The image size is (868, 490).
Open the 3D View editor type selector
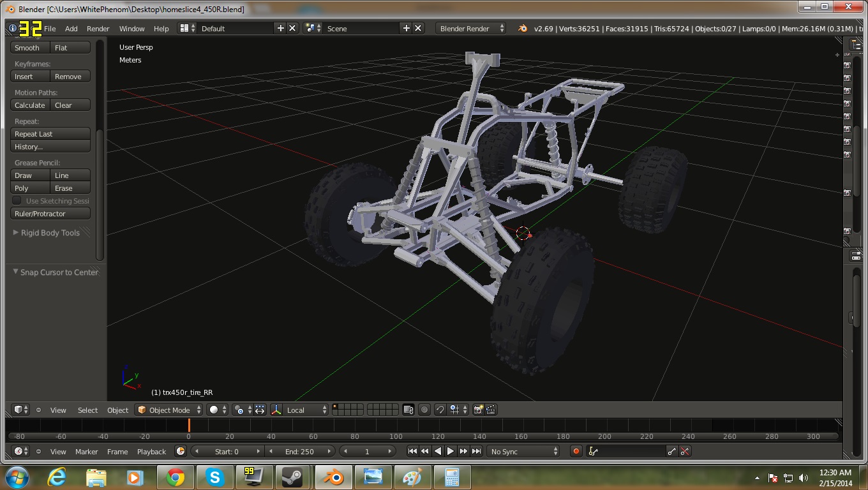[21, 410]
